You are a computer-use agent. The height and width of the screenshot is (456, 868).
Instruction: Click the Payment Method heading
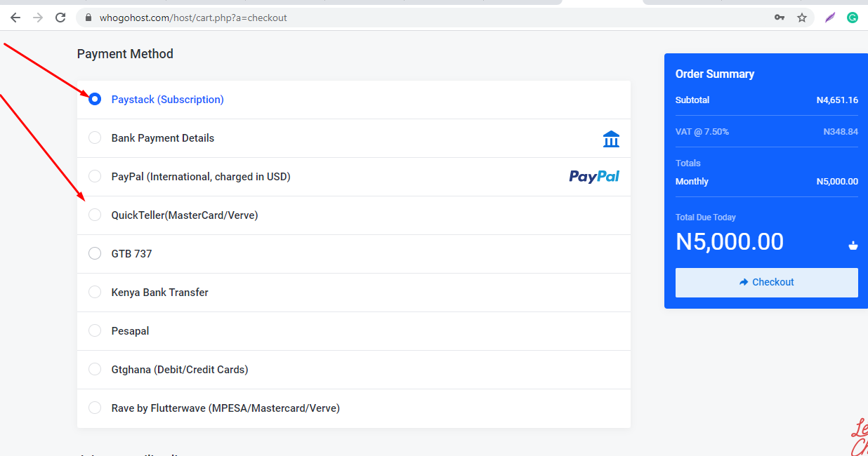(125, 54)
